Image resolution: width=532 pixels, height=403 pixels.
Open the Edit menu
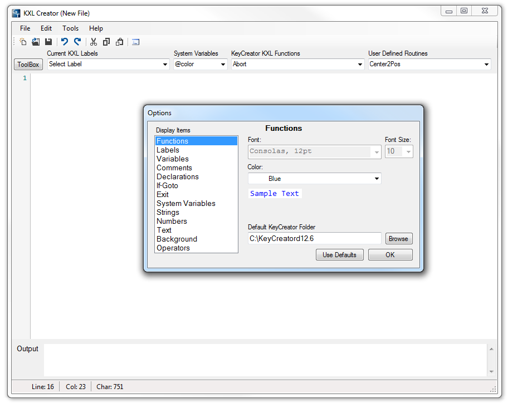pos(46,28)
